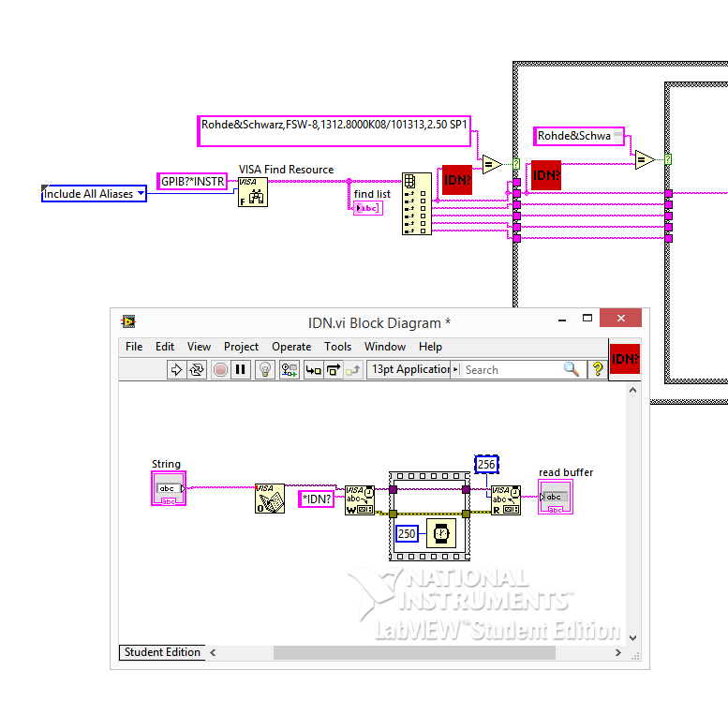The height and width of the screenshot is (715, 728).
Task: Open the Tools menu
Action: (337, 347)
